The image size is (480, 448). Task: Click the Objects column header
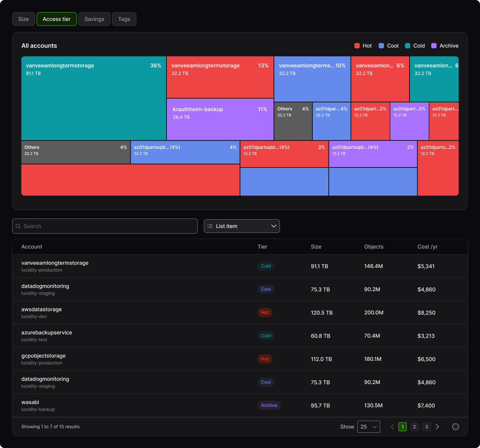374,247
